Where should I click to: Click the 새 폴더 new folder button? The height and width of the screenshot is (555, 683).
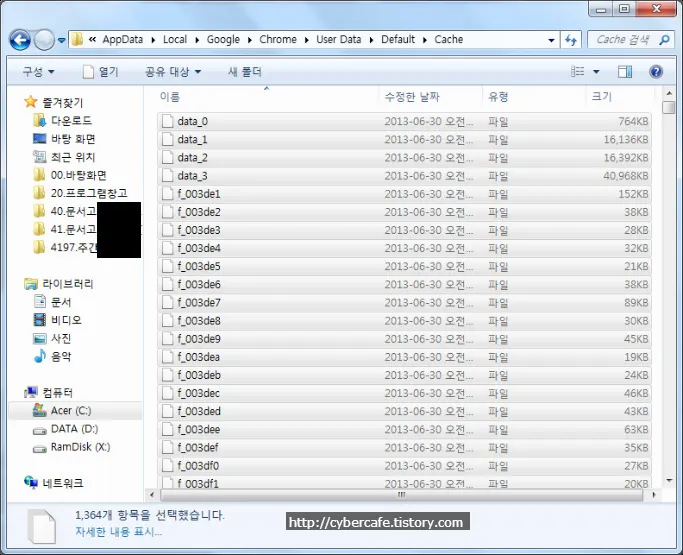point(245,71)
